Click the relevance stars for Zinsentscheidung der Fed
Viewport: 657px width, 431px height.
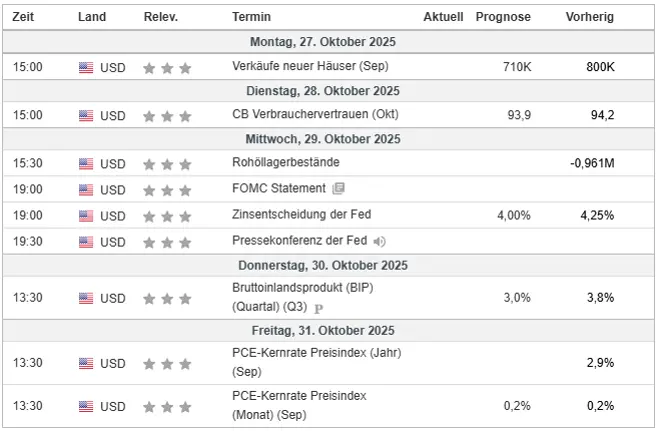click(166, 215)
